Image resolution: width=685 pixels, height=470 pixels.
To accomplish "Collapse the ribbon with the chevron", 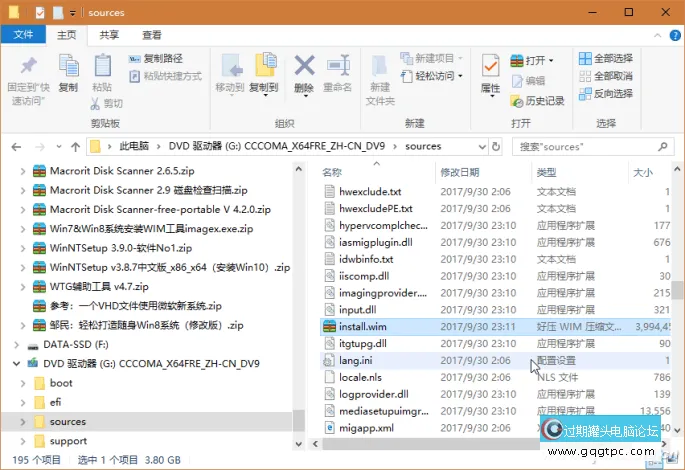I will point(657,35).
